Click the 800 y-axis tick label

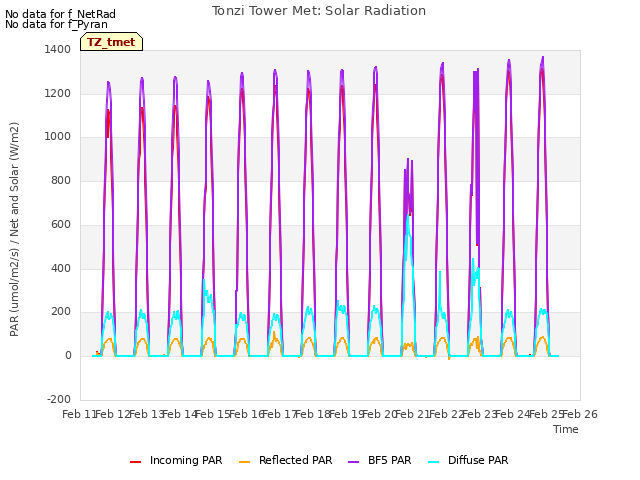click(61, 180)
